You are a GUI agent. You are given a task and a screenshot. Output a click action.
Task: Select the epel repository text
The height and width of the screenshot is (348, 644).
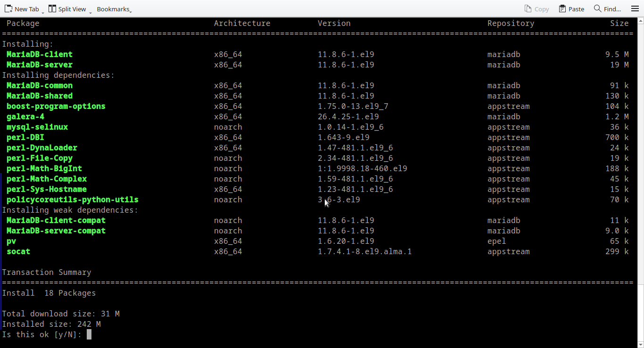coord(497,241)
